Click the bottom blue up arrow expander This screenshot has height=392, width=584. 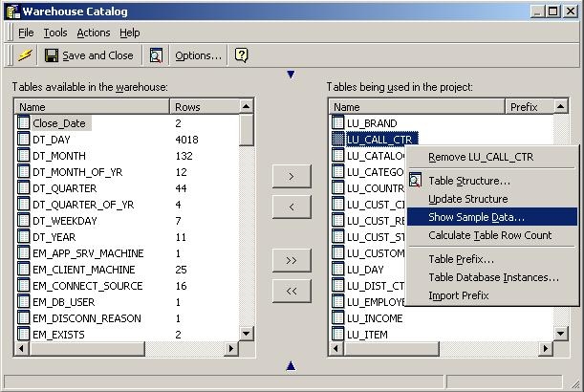[x=291, y=366]
